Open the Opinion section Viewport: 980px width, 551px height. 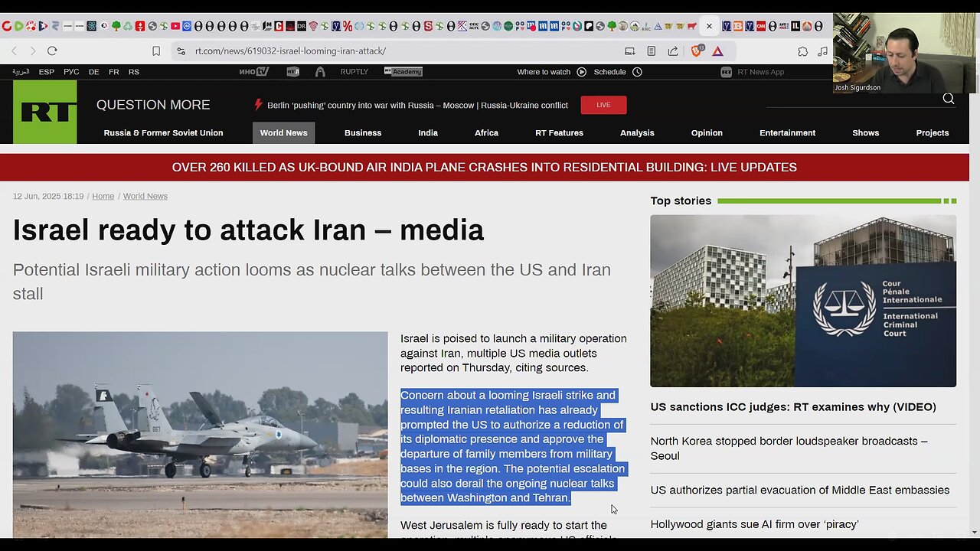[707, 132]
